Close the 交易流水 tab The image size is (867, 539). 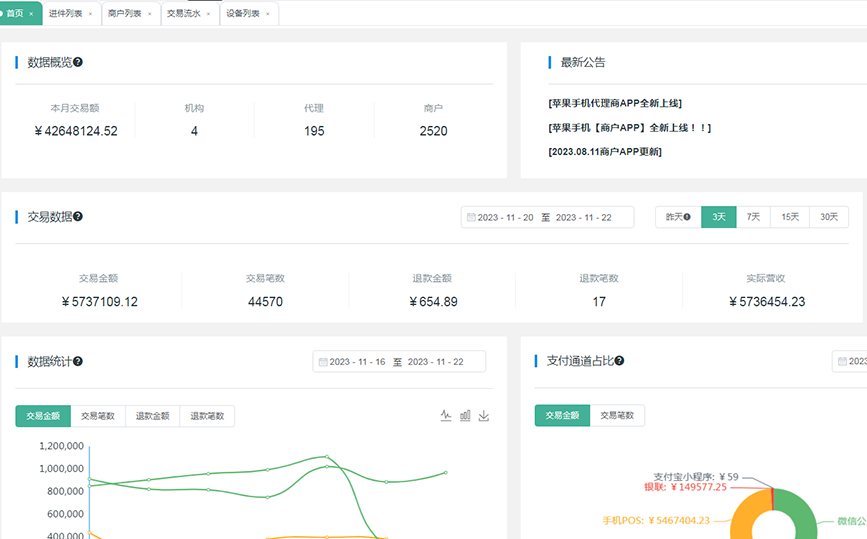click(208, 14)
